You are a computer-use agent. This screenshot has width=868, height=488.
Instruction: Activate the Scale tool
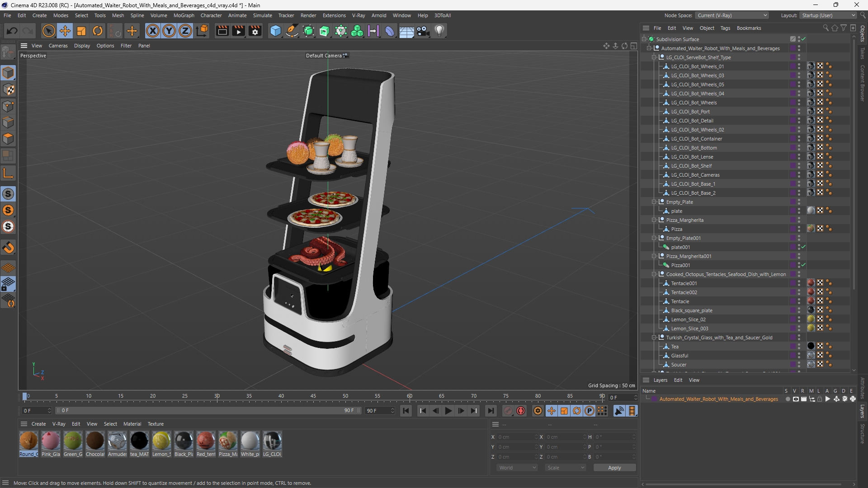pyautogui.click(x=81, y=31)
